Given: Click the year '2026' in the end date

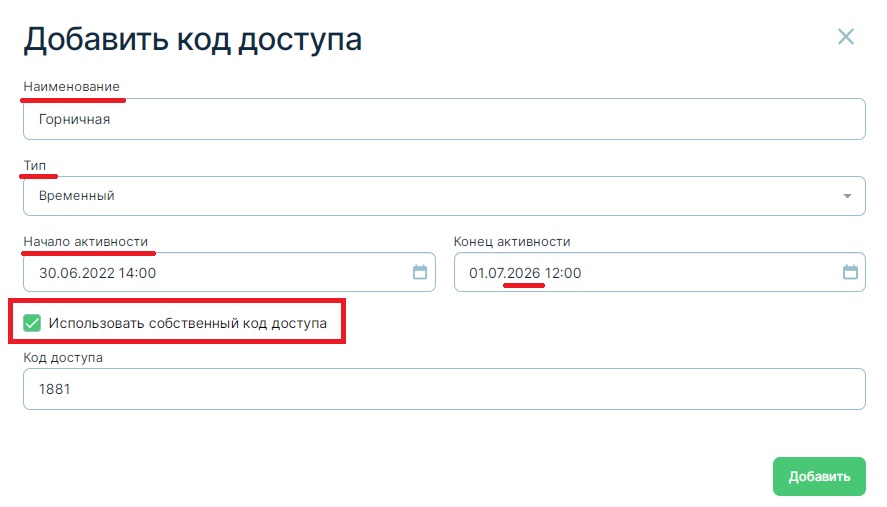Looking at the screenshot, I should [524, 273].
